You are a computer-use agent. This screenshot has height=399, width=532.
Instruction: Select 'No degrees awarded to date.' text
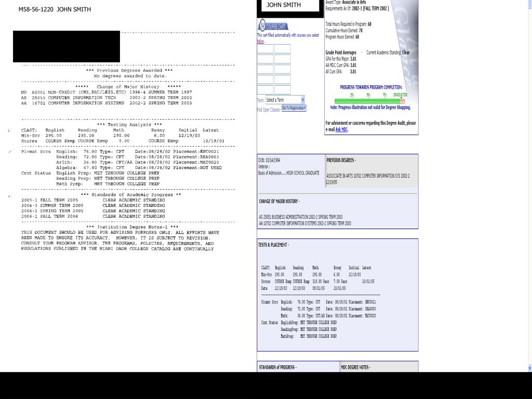(x=130, y=76)
